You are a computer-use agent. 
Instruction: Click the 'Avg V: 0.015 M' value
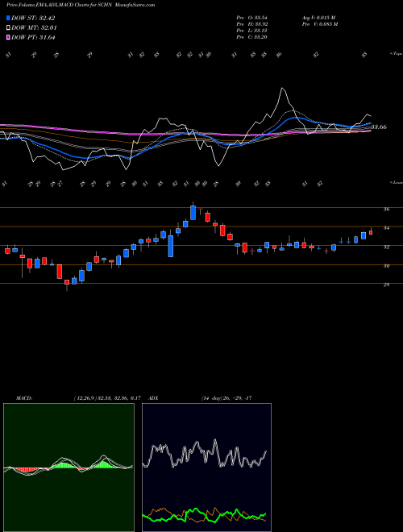[x=318, y=18]
